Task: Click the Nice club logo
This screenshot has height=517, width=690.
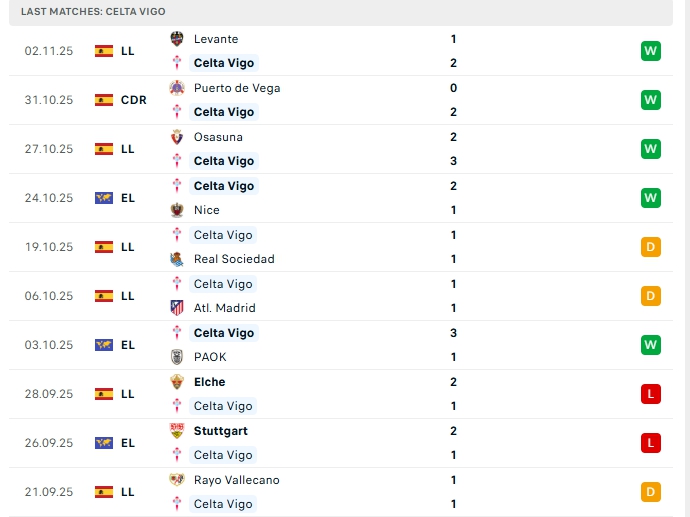Action: pyautogui.click(x=177, y=210)
